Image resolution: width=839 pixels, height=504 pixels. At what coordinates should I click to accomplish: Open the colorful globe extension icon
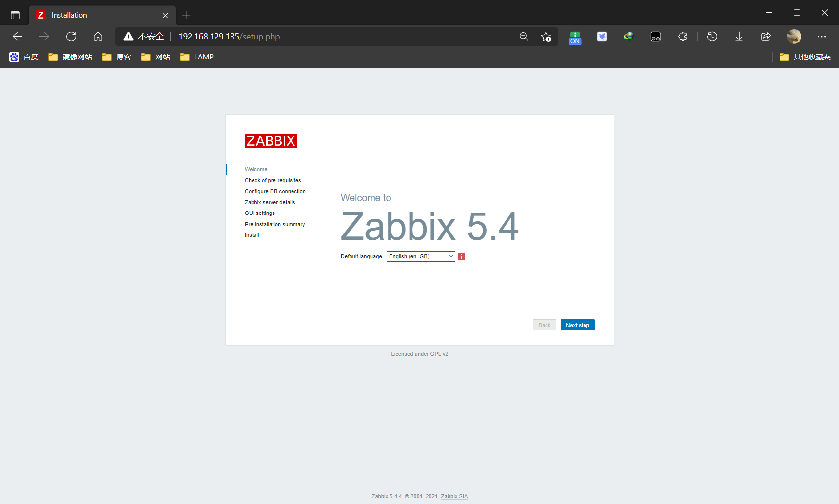tap(629, 37)
